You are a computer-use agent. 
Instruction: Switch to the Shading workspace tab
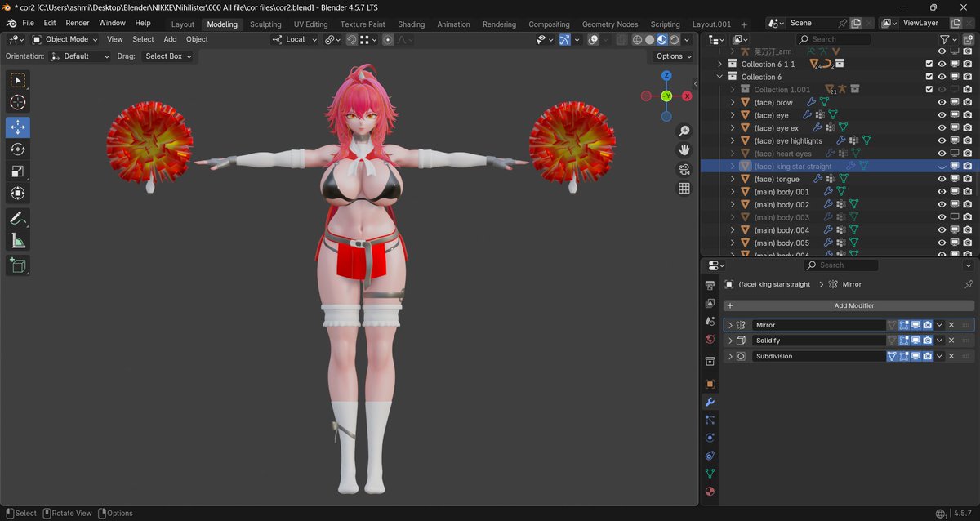coord(411,24)
